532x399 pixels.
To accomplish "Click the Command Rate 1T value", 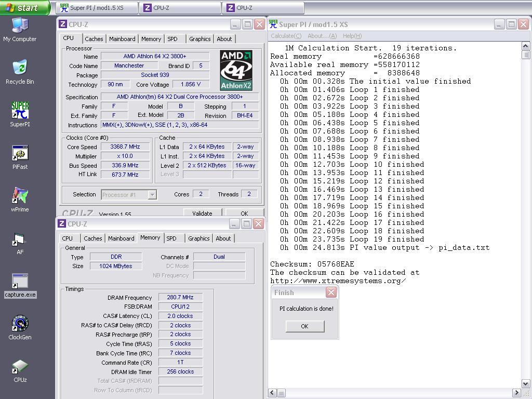I will coord(180,362).
